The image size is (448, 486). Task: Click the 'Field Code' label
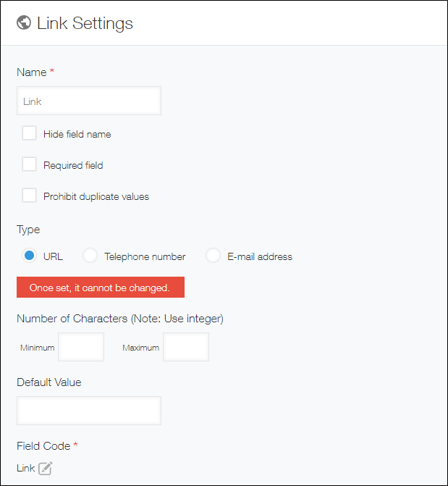[x=43, y=445]
